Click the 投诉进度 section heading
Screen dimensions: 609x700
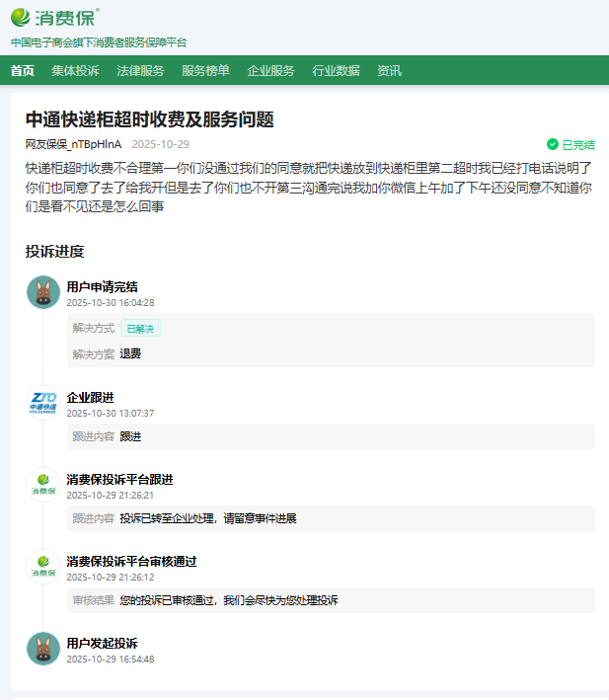click(x=54, y=252)
